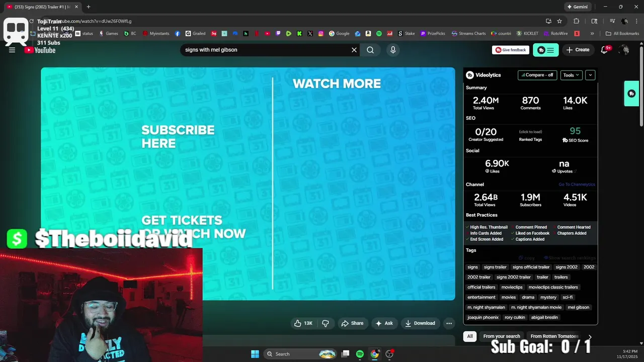Image resolution: width=644 pixels, height=362 pixels.
Task: Expand hidden bookmarks with the double chevron
Action: 592,34
